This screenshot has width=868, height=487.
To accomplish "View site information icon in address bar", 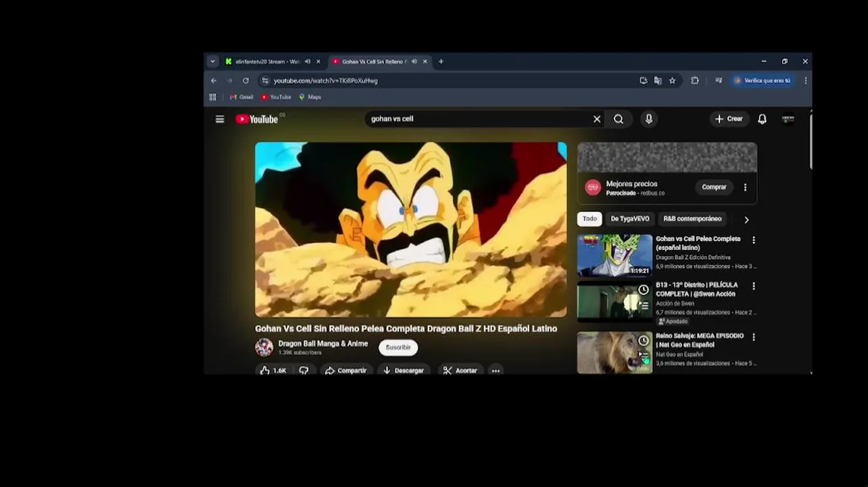I will click(266, 80).
